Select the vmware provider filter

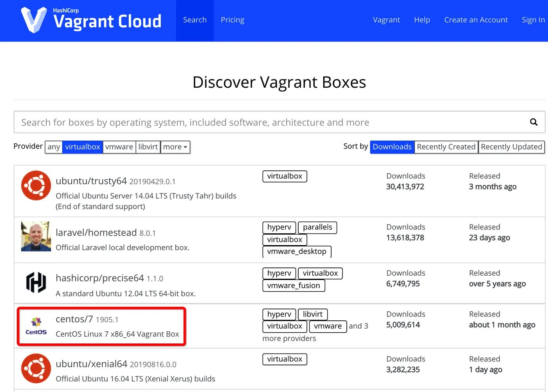pyautogui.click(x=119, y=147)
